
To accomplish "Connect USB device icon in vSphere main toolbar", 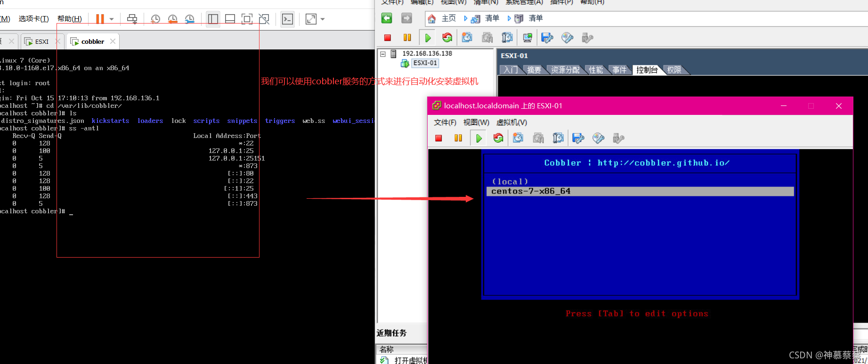I will [587, 38].
